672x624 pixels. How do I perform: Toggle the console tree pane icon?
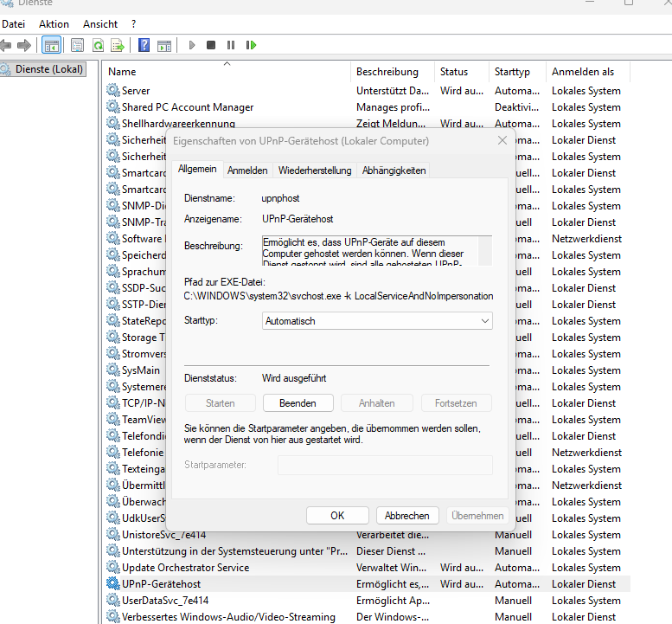(51, 45)
